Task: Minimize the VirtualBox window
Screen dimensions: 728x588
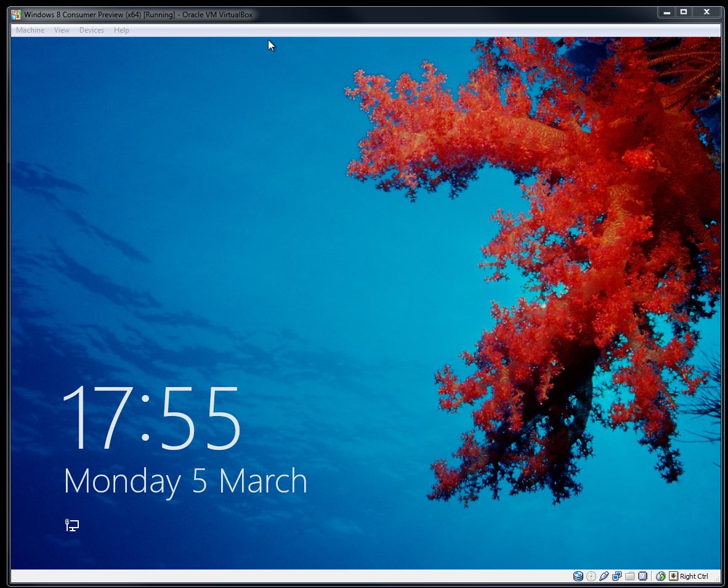Action: pyautogui.click(x=666, y=12)
